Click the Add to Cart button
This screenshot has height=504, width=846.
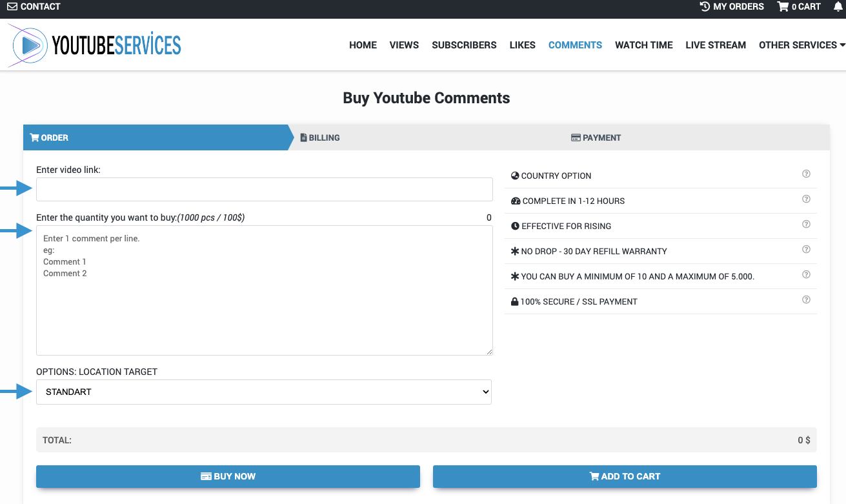[x=625, y=476]
